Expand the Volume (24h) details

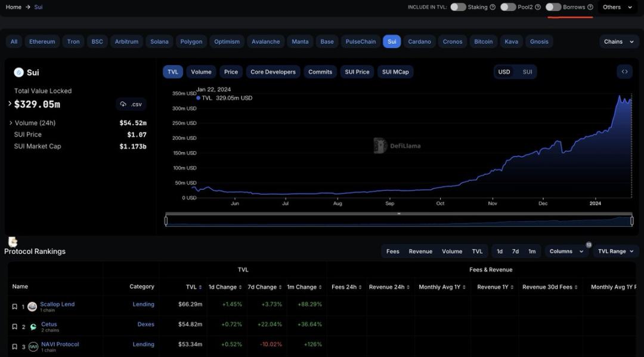[11, 123]
